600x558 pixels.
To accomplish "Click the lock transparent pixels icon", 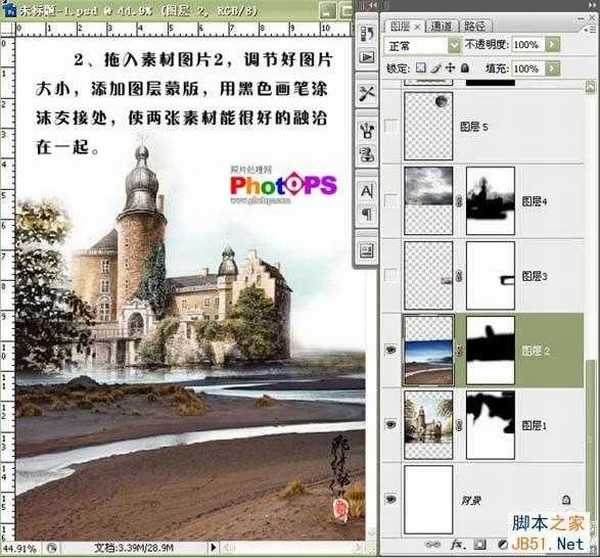I will point(421,65).
